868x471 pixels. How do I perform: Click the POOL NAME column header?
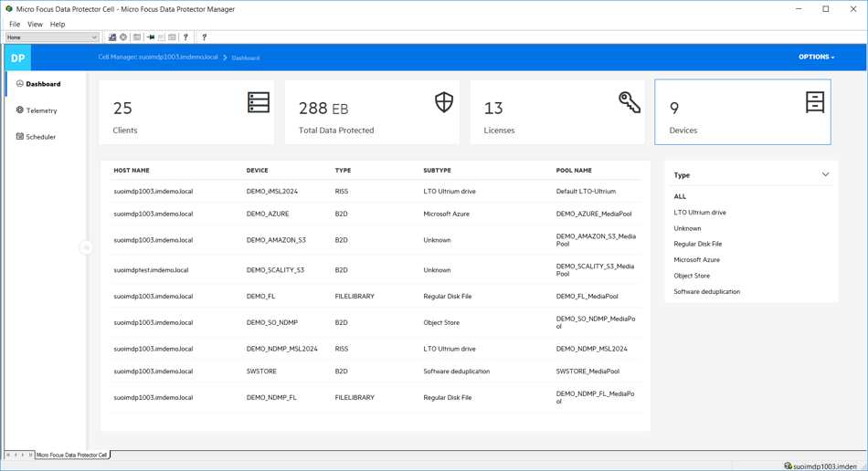(574, 171)
